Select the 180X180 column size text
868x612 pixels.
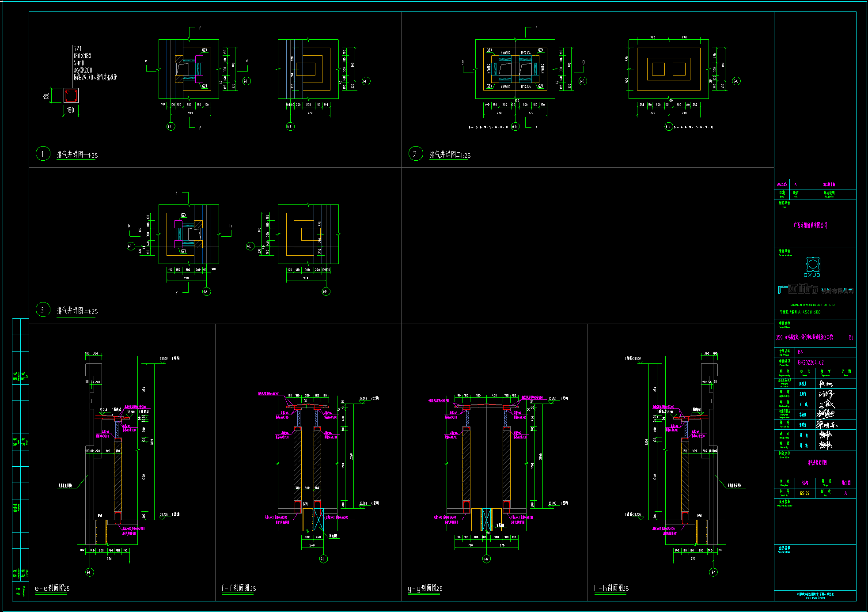point(82,56)
